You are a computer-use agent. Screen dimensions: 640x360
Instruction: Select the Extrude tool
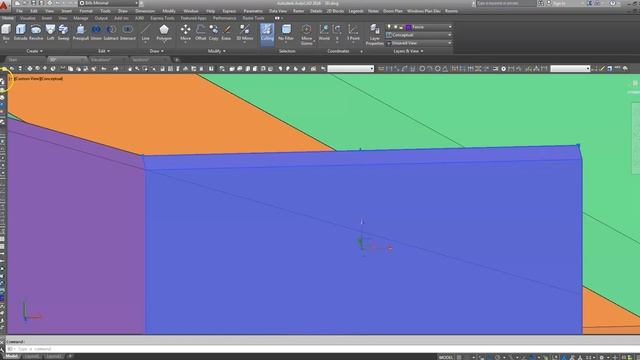point(20,32)
